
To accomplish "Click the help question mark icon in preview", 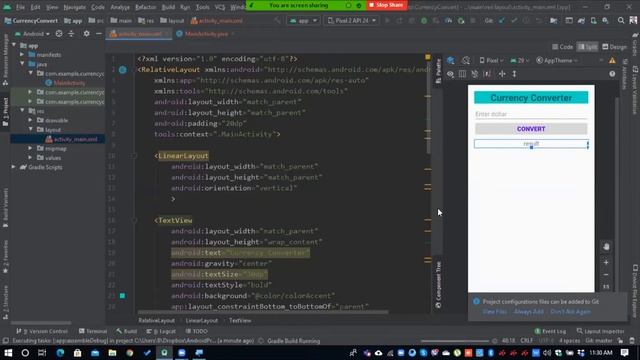I will point(612,74).
